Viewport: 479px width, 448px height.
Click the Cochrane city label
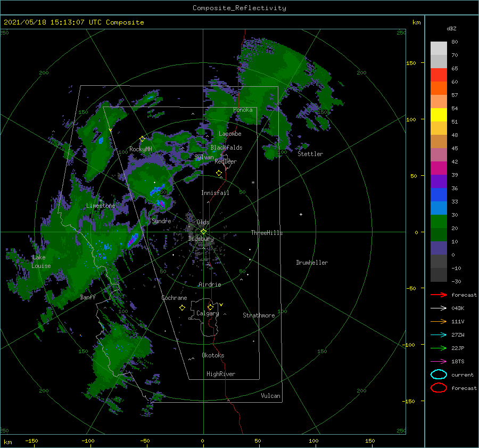coord(174,298)
